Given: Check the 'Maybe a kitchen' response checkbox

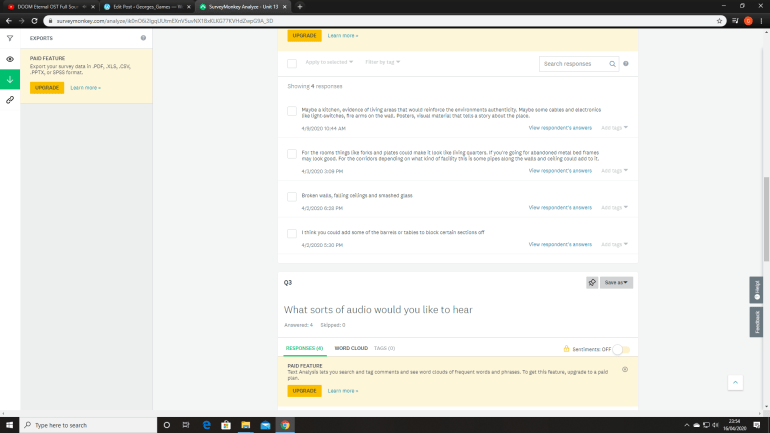Looking at the screenshot, I should tap(292, 111).
